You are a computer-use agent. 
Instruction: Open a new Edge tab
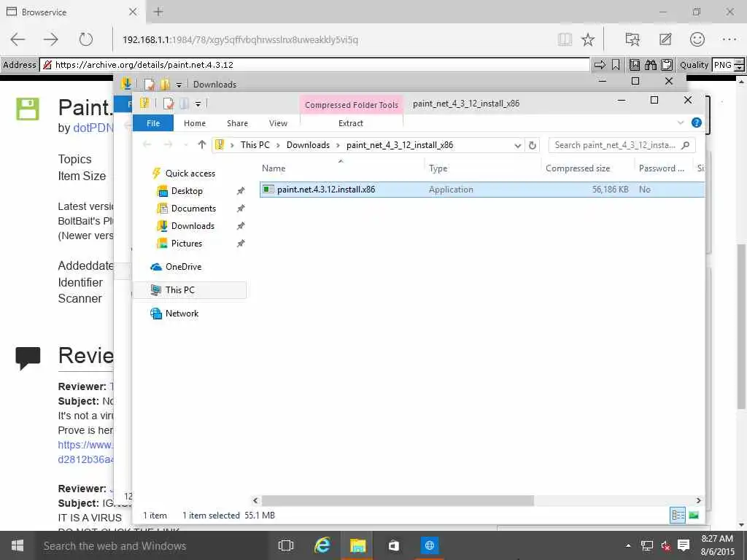158,12
